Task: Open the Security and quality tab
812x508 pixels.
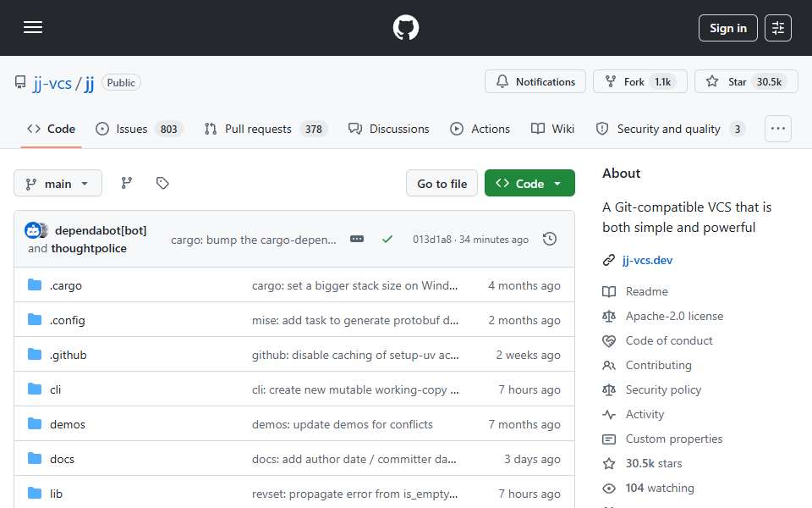Action: point(670,129)
